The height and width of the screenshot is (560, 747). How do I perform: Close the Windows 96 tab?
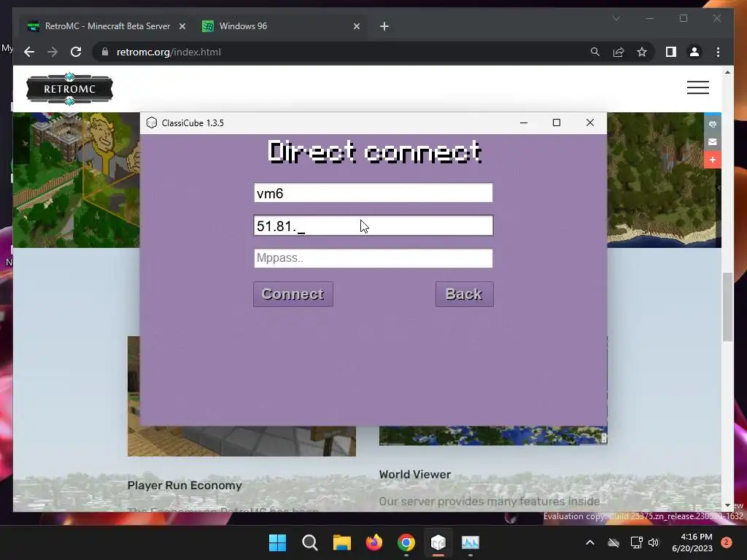(x=356, y=27)
